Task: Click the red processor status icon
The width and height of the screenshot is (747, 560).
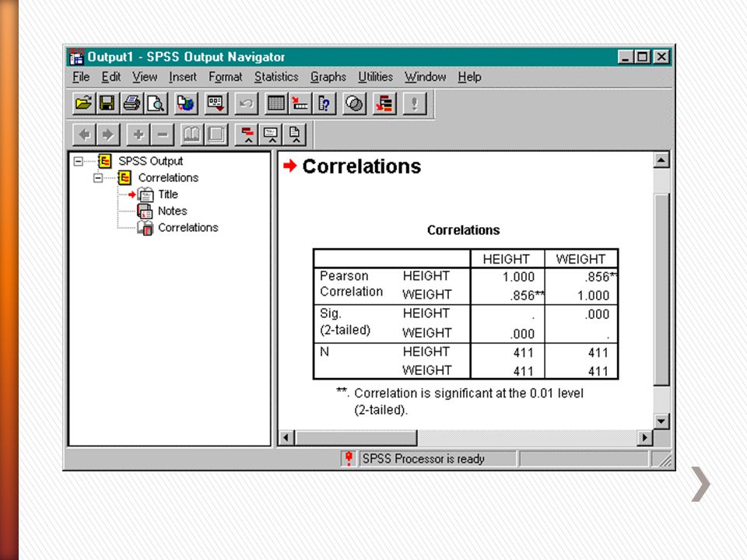Action: (349, 459)
